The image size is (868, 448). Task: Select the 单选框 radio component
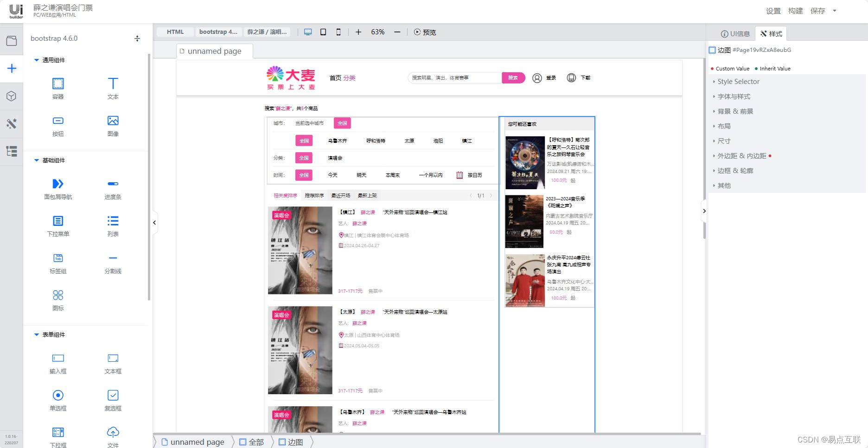58,400
